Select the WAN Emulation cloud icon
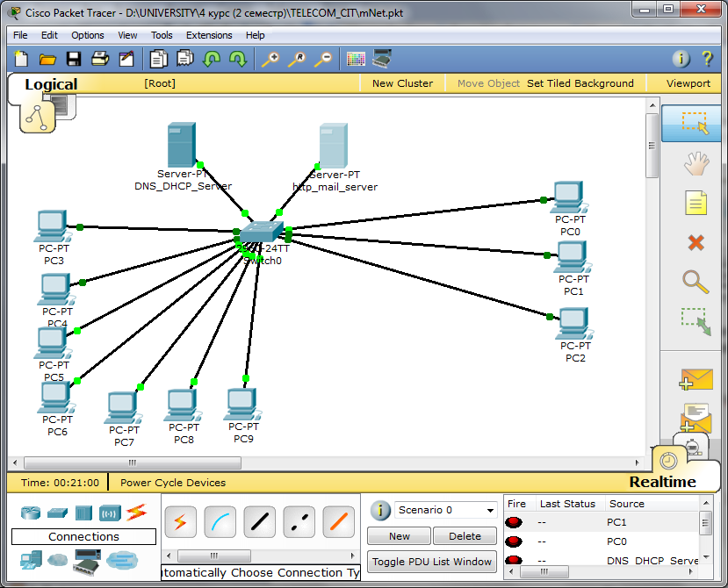The width and height of the screenshot is (728, 588). [x=58, y=560]
